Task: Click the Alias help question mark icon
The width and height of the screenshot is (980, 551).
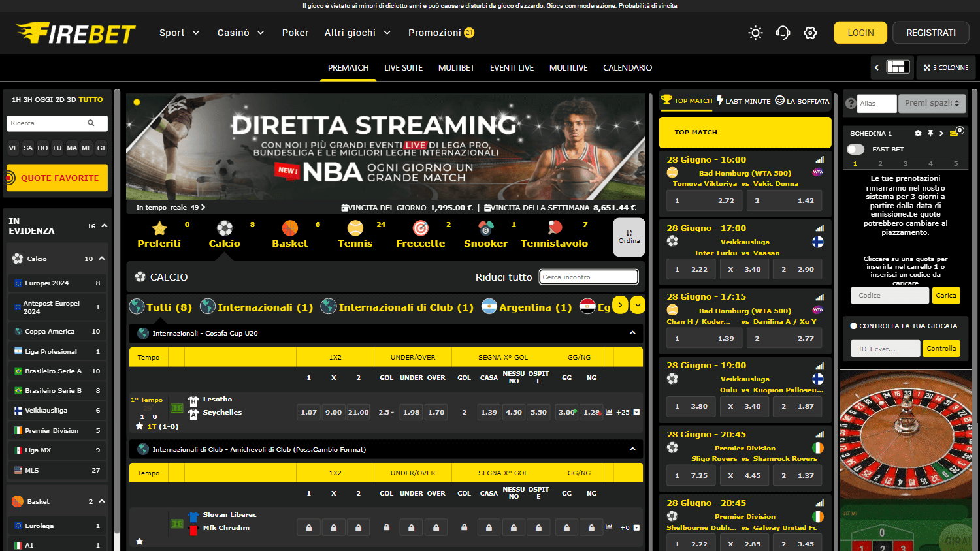Action: coord(851,103)
